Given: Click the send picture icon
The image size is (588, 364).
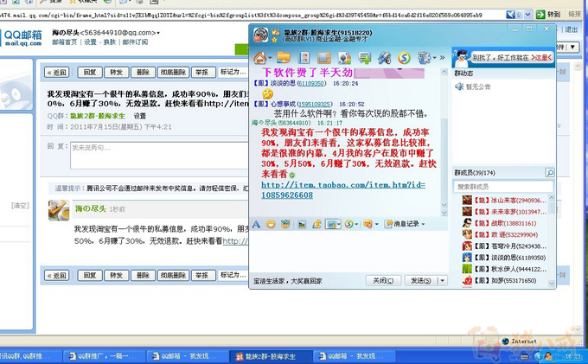Looking at the screenshot, I should pyautogui.click(x=302, y=224).
